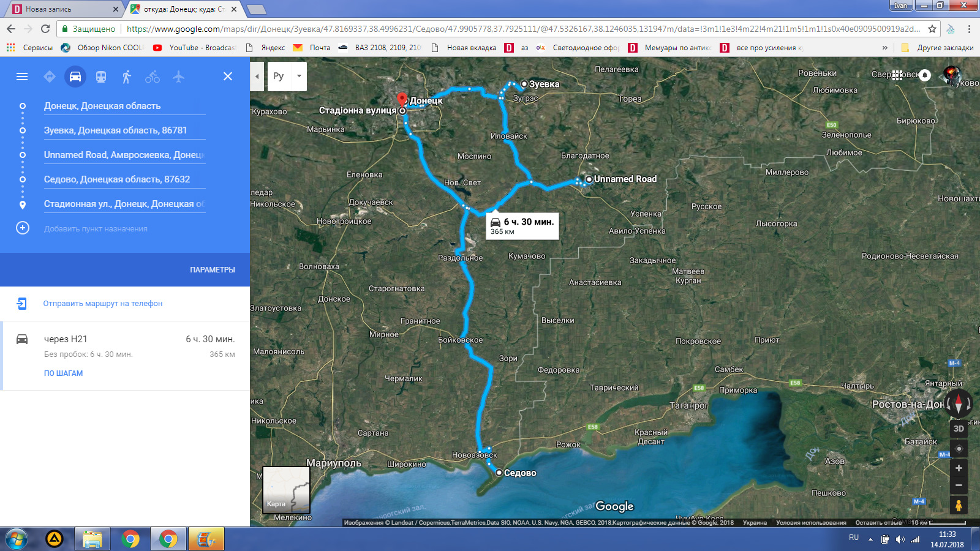Zoom in on the map
Screen dimensions: 980x551
coord(959,468)
